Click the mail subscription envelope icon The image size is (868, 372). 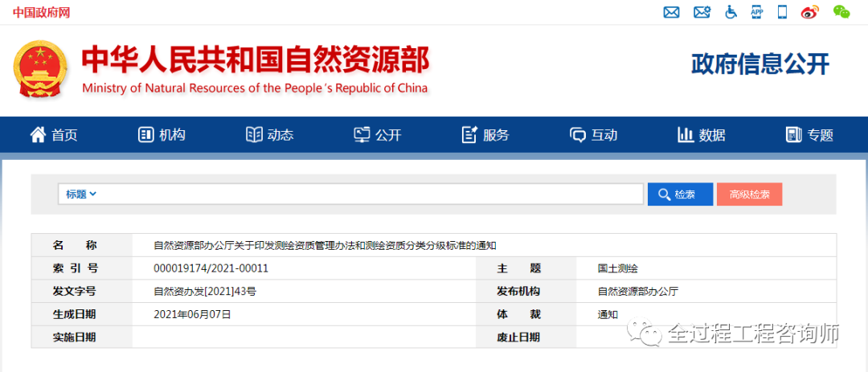pyautogui.click(x=702, y=11)
